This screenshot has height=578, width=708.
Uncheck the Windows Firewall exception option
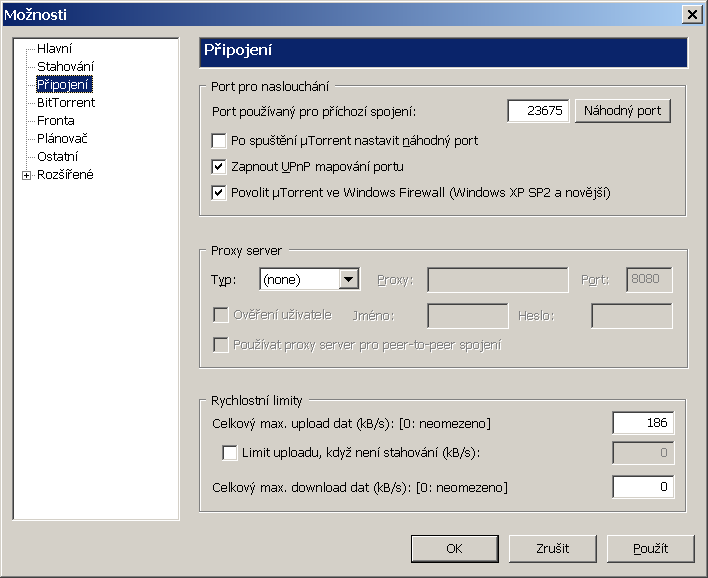point(220,192)
